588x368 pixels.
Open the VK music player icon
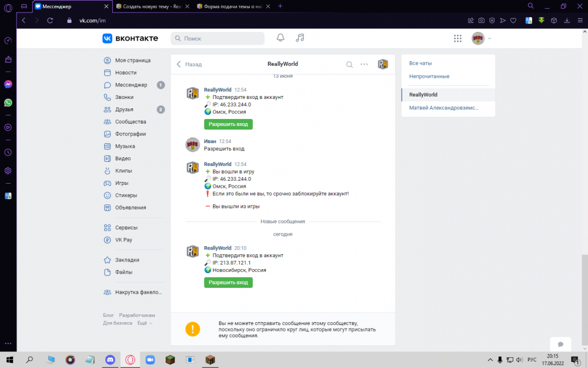pyautogui.click(x=300, y=38)
